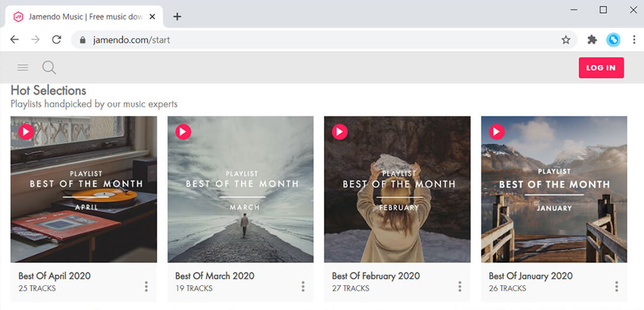The image size is (644, 310).
Task: Reload the Jamendo page
Action: click(x=57, y=40)
